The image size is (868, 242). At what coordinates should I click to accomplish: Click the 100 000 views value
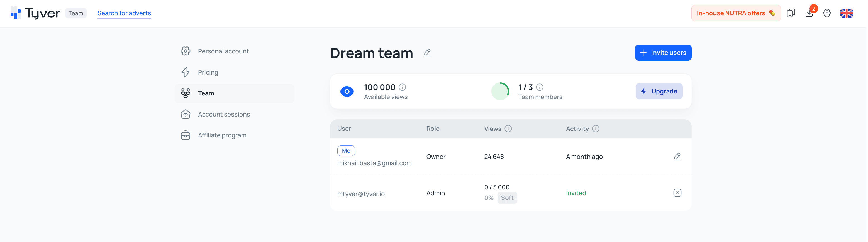pyautogui.click(x=379, y=87)
